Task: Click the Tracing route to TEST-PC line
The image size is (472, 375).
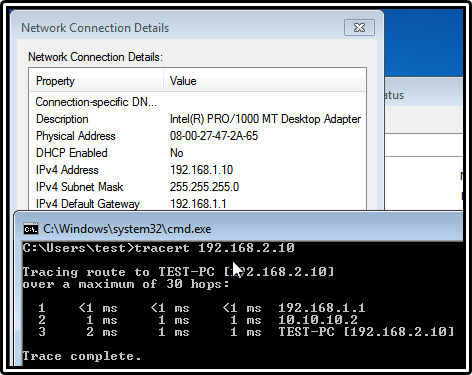Action: click(x=178, y=272)
